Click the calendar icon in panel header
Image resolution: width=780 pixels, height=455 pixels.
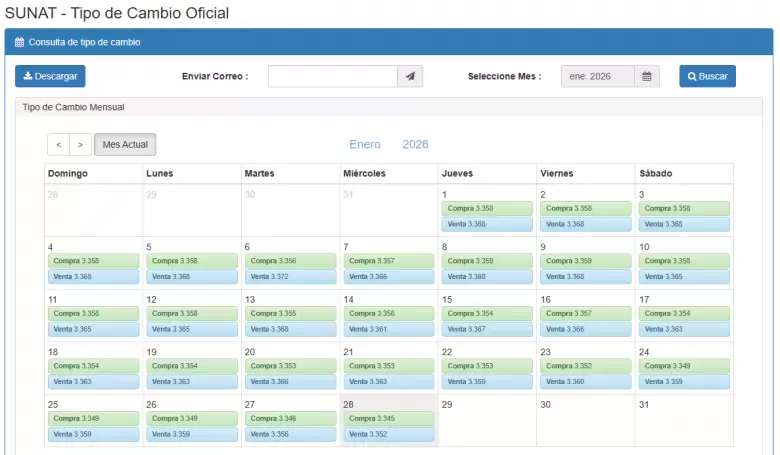click(19, 43)
